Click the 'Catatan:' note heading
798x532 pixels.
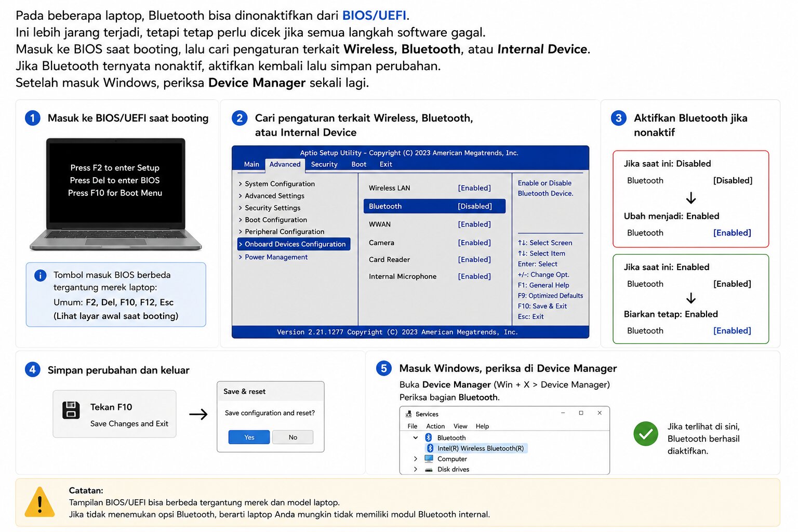tap(86, 490)
